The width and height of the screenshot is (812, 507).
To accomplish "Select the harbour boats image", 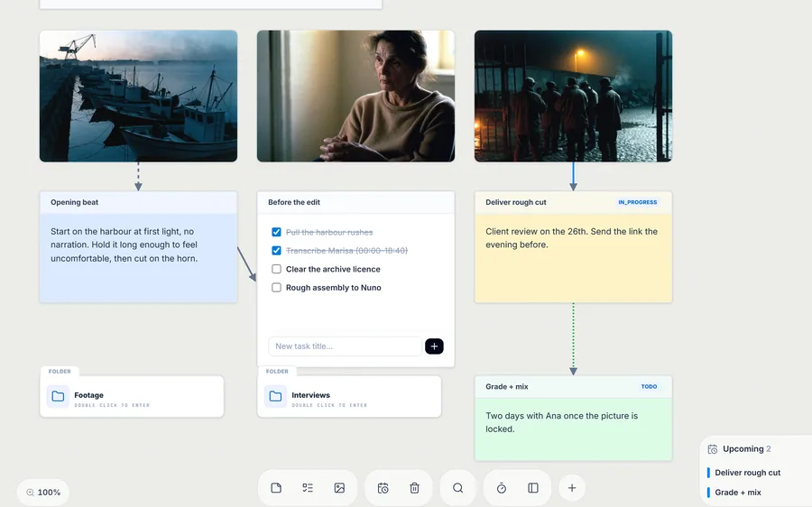I will 138,96.
